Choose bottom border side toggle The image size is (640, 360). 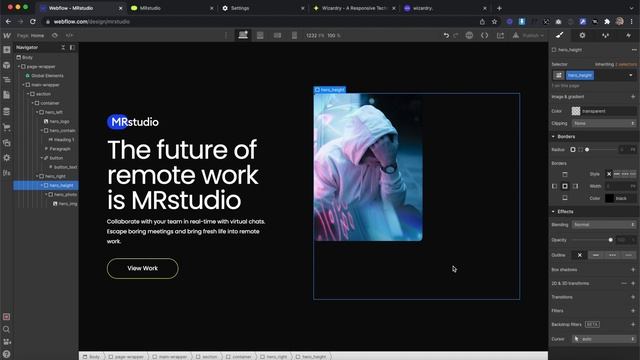[565, 198]
